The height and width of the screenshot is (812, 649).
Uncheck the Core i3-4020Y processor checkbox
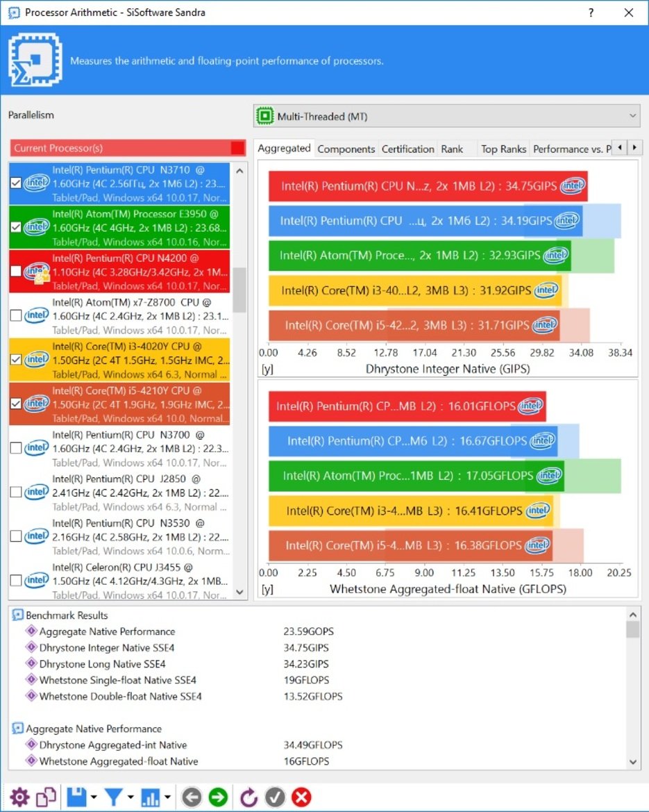(x=16, y=359)
